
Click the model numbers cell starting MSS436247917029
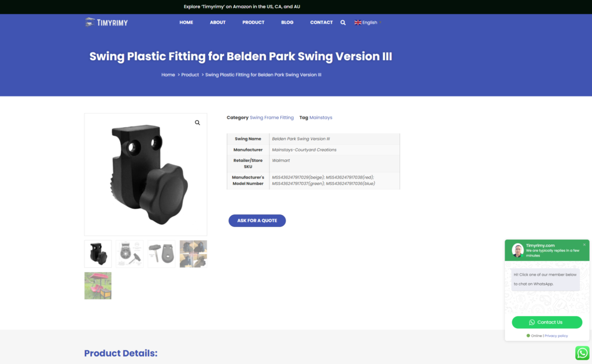coord(335,181)
